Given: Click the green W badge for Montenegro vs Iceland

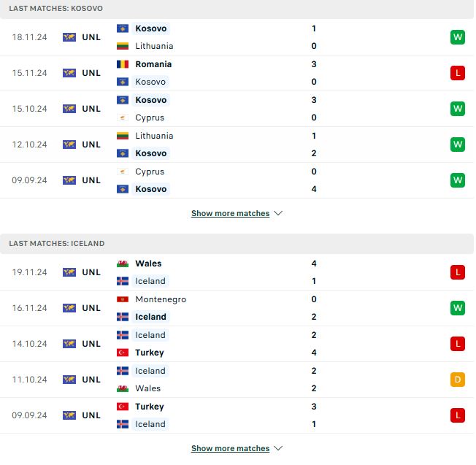Looking at the screenshot, I should coord(458,308).
